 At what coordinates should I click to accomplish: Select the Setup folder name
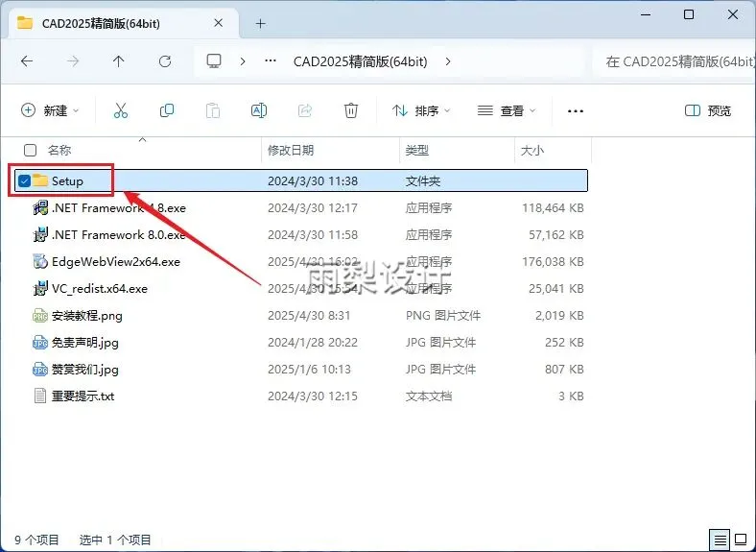click(67, 180)
